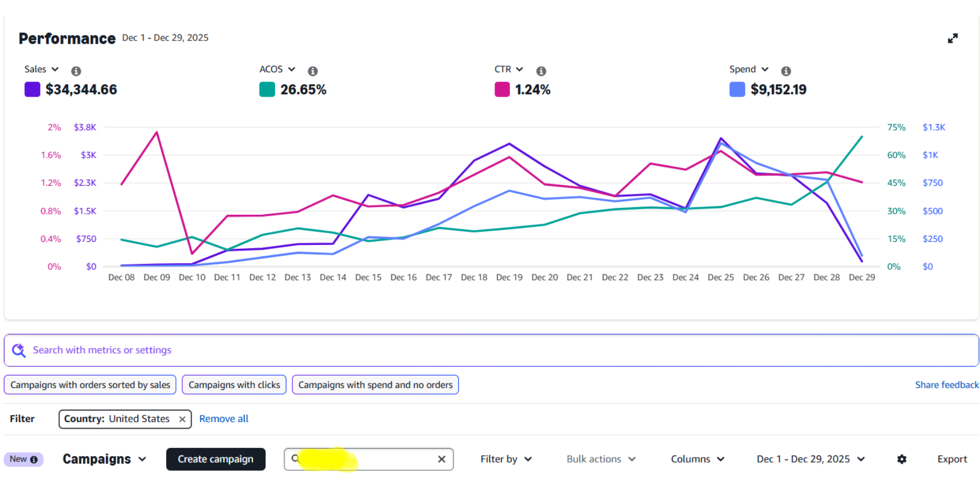Click the Create campaign button
980x489 pixels.
pyautogui.click(x=216, y=459)
